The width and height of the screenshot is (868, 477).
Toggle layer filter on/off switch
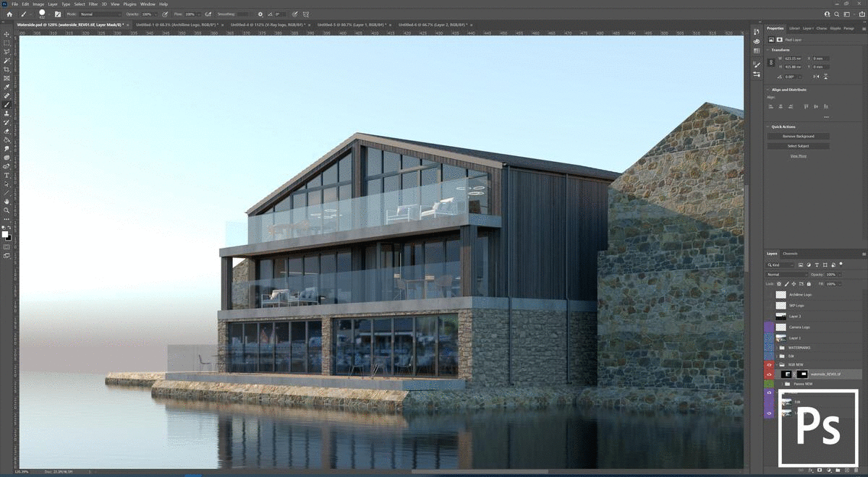[841, 264]
